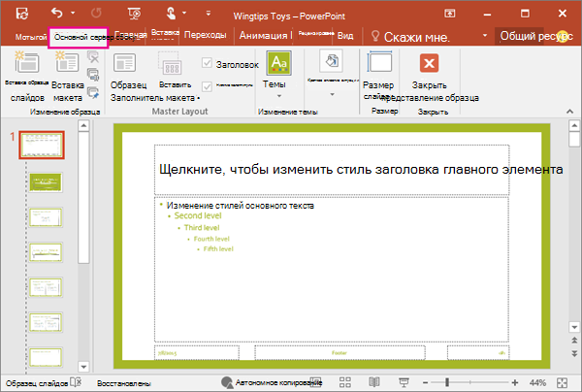The height and width of the screenshot is (392, 582).
Task: Toggle the Заголовок checkbox
Action: point(207,63)
